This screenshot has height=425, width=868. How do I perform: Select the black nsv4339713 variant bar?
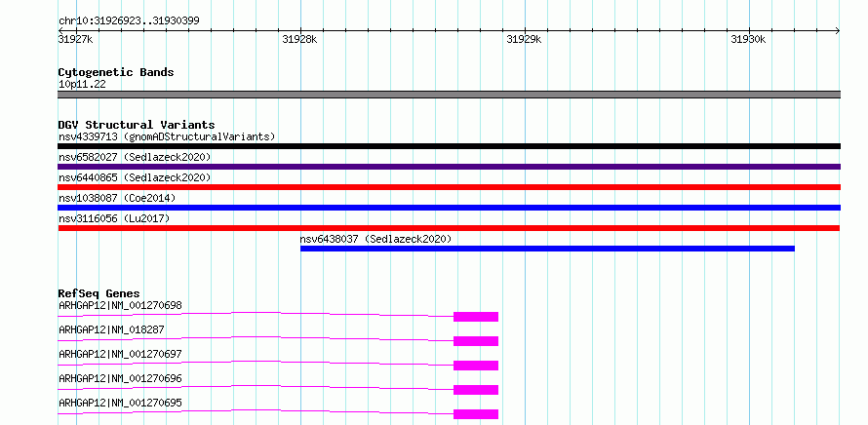(x=449, y=146)
